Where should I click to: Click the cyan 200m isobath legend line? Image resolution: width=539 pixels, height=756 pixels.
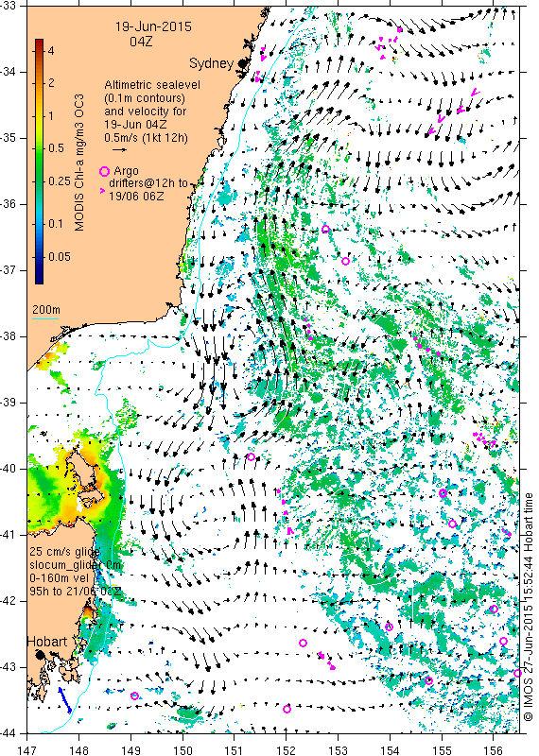[45, 318]
